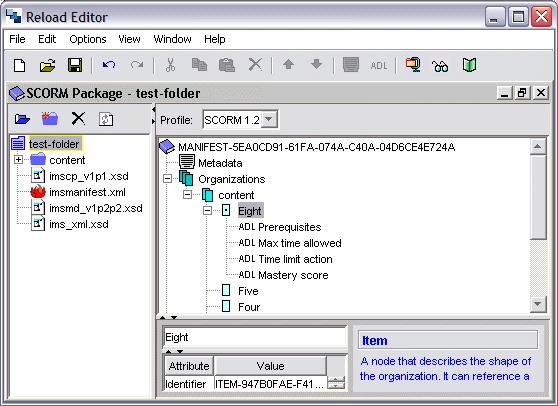Click the monitor preview icon
The image size is (558, 406).
(x=413, y=65)
